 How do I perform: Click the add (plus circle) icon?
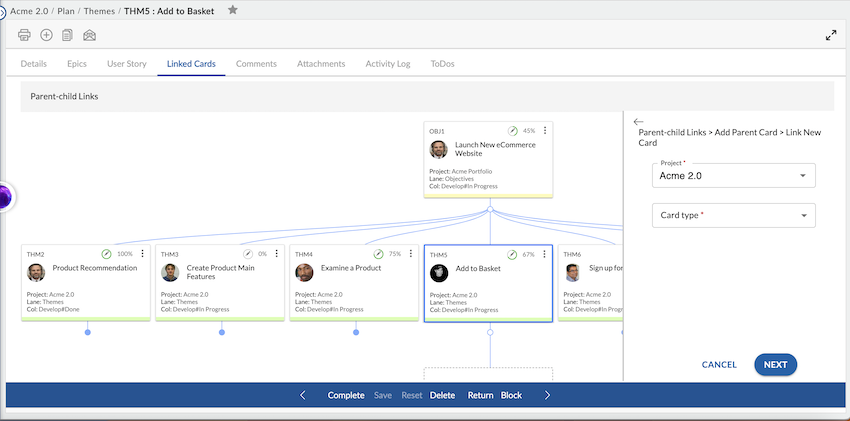46,35
